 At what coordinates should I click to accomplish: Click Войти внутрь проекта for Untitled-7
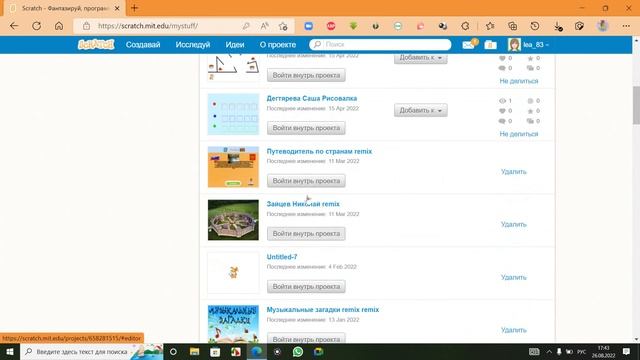pyautogui.click(x=306, y=287)
